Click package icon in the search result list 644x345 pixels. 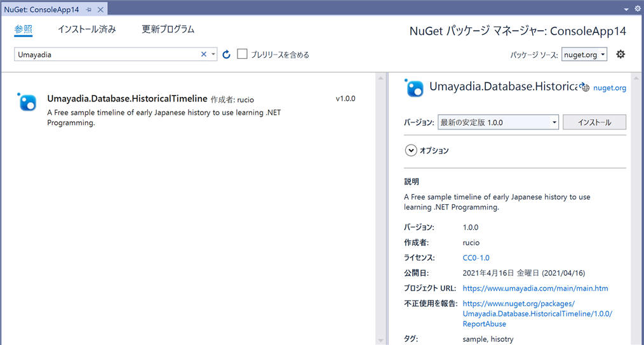27,101
